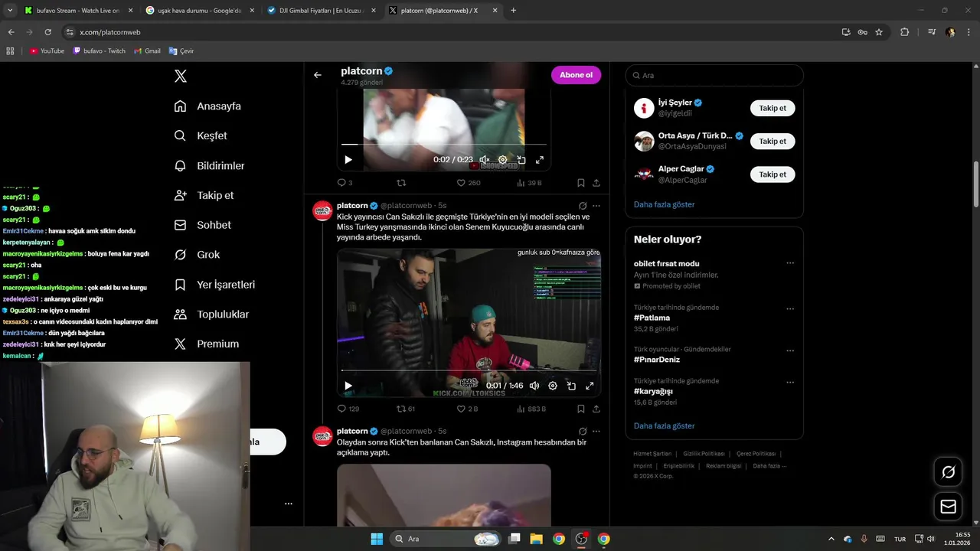980x551 pixels.
Task: Reply to post with 129 replies
Action: [x=348, y=409]
